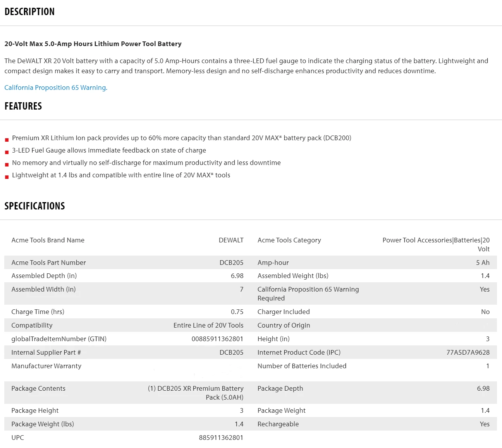Click the SPECIFICATIONS section heading
This screenshot has height=448, width=502.
coord(34,206)
